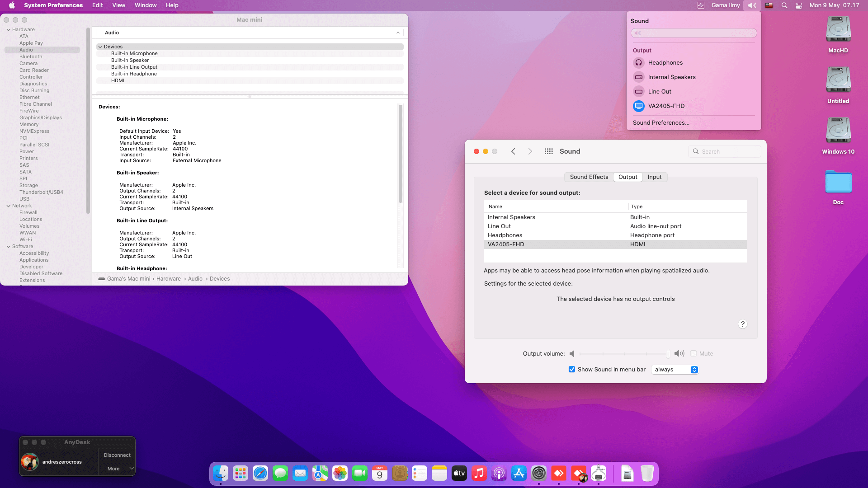Click the Gama Ilmy user menu
Viewport: 868px width, 488px height.
tap(725, 5)
